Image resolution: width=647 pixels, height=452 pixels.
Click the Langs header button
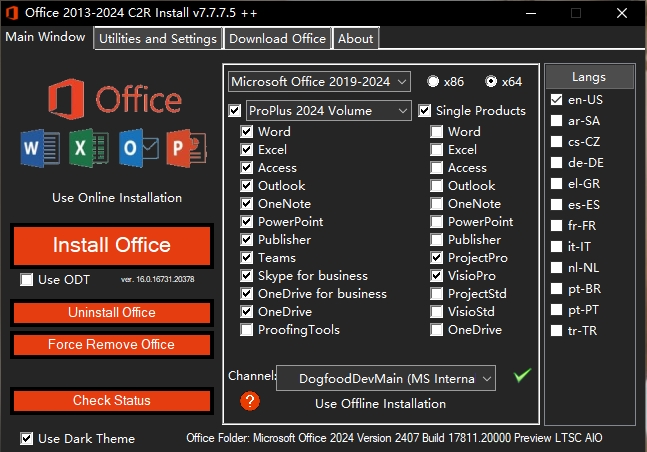590,77
